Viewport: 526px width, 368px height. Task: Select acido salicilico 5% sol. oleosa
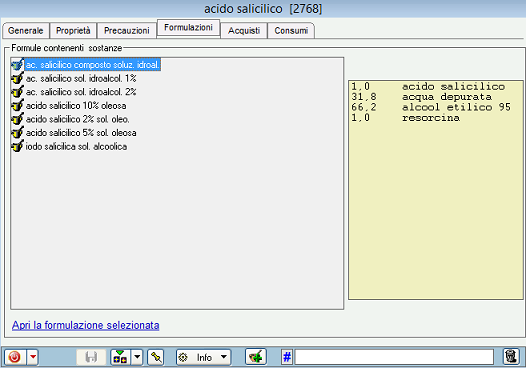tap(81, 133)
